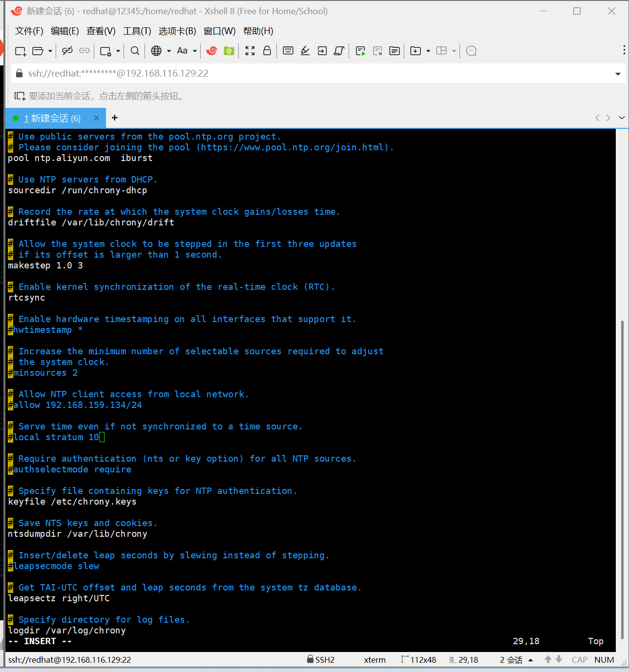Expand the Open Session folder dropdown arrow
This screenshot has height=672, width=629.
[x=50, y=51]
